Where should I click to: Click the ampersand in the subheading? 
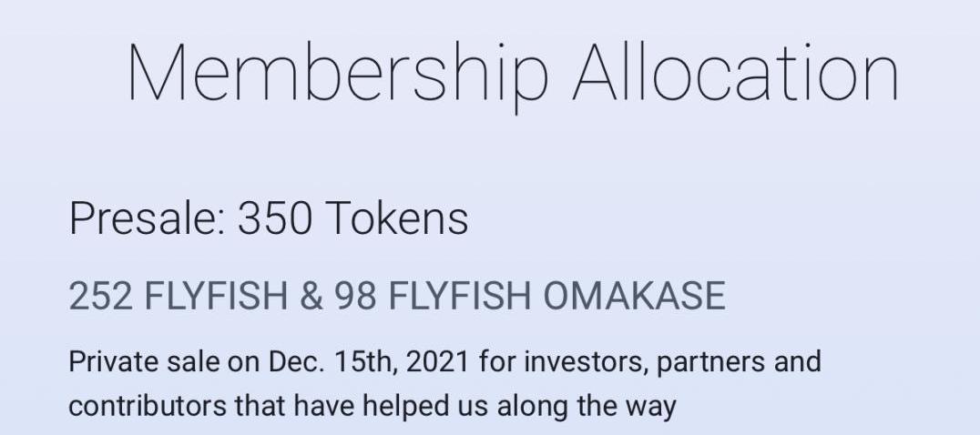tap(311, 296)
